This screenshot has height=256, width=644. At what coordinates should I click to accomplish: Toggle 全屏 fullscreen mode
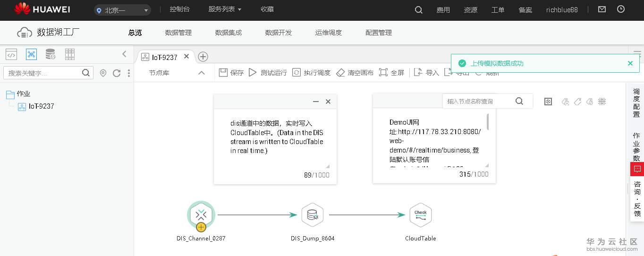(392, 73)
